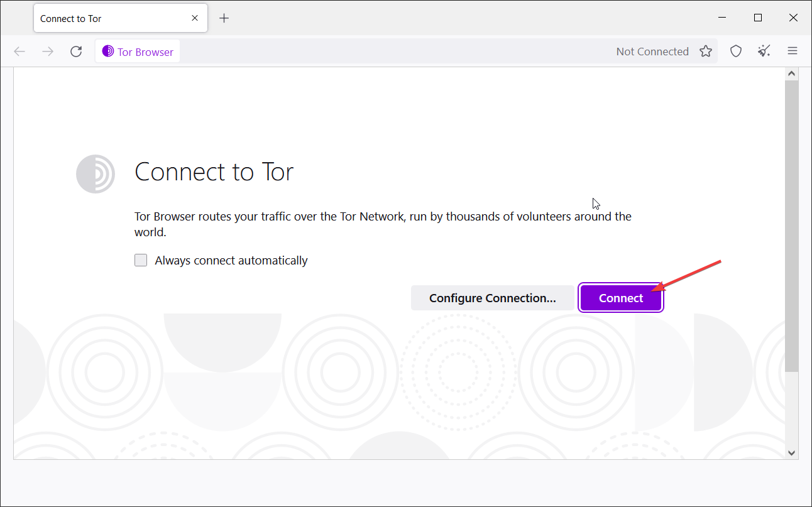Select the Connect to Tor tab

121,18
